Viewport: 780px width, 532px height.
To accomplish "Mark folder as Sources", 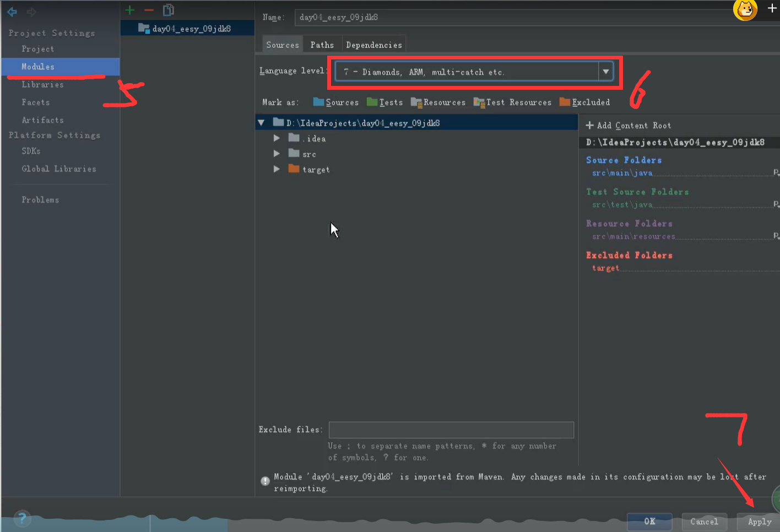I will pos(335,102).
